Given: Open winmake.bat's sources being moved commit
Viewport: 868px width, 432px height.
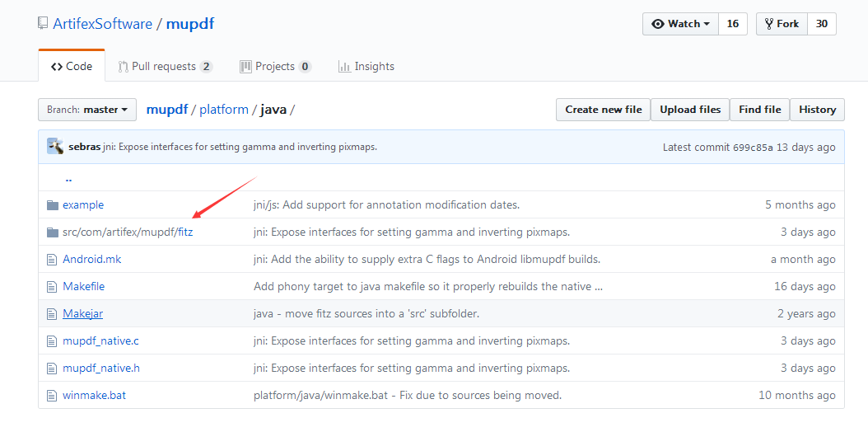Looking at the screenshot, I should 408,396.
